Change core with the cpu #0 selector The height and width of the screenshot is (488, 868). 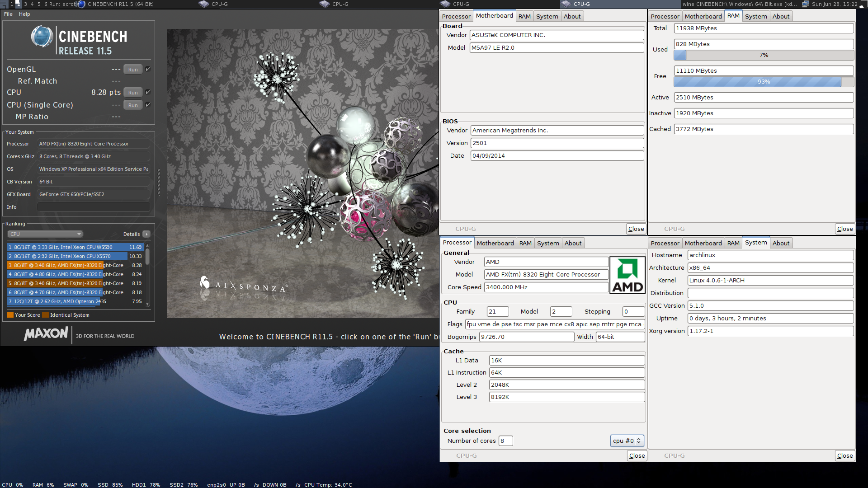pyautogui.click(x=627, y=441)
